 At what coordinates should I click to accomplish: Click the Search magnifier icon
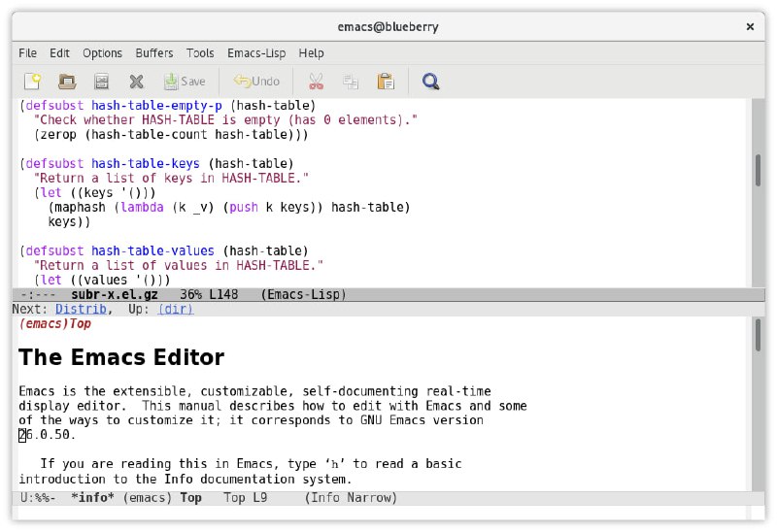(431, 82)
